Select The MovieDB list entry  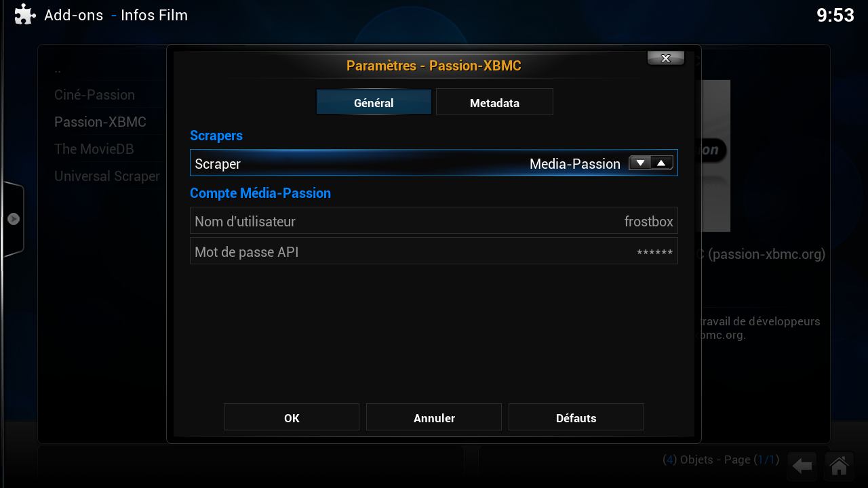point(94,149)
